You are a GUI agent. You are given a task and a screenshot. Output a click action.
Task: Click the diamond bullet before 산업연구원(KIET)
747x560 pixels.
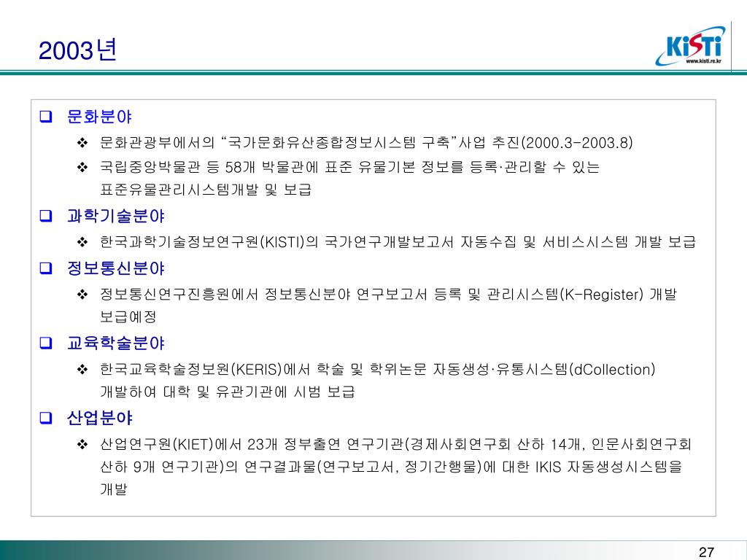tap(82, 444)
